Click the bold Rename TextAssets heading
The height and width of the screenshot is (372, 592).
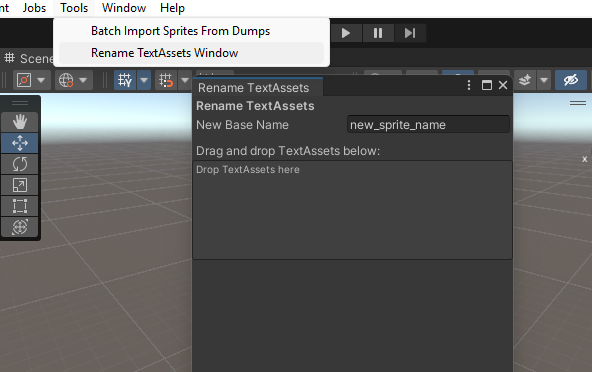point(255,106)
